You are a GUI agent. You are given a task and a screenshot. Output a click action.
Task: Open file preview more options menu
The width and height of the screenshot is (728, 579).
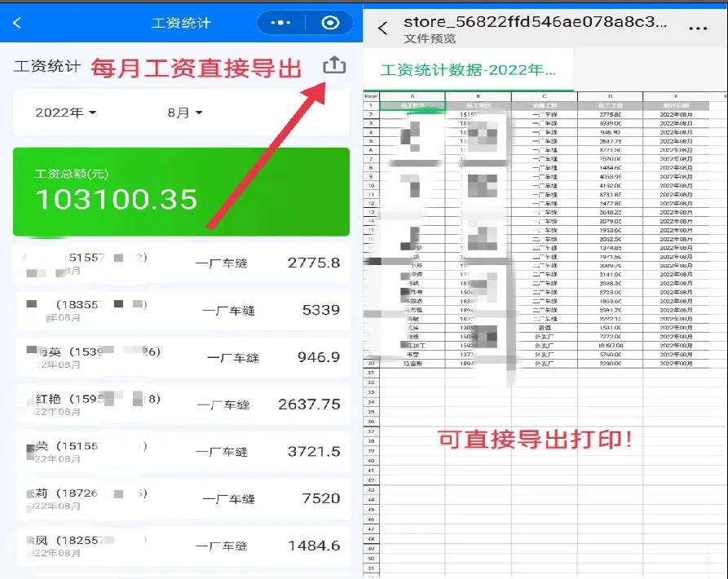[698, 29]
